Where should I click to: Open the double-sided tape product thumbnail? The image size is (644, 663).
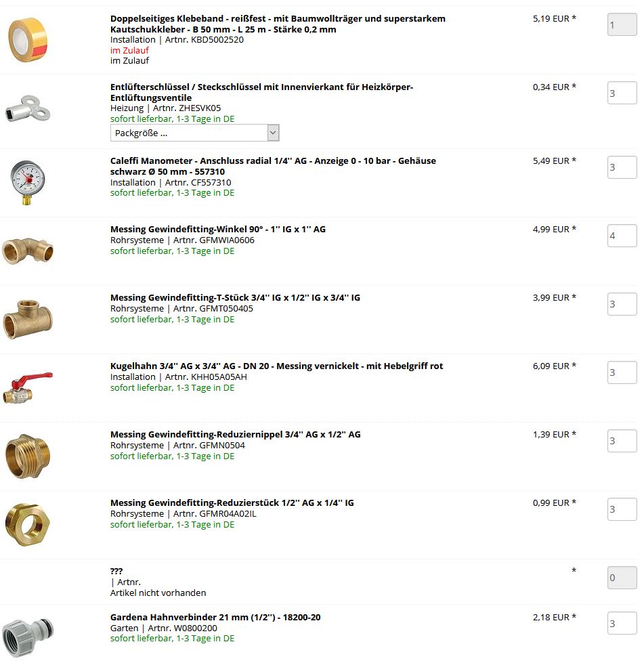click(x=28, y=40)
